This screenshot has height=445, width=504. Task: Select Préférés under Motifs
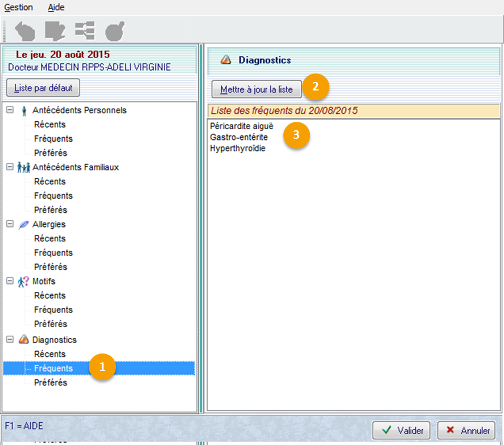tap(51, 324)
